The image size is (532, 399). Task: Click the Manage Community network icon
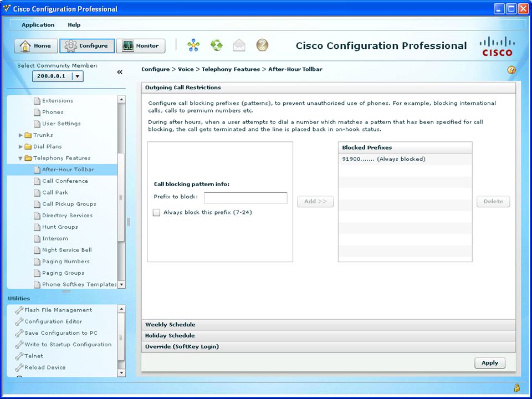(x=193, y=45)
